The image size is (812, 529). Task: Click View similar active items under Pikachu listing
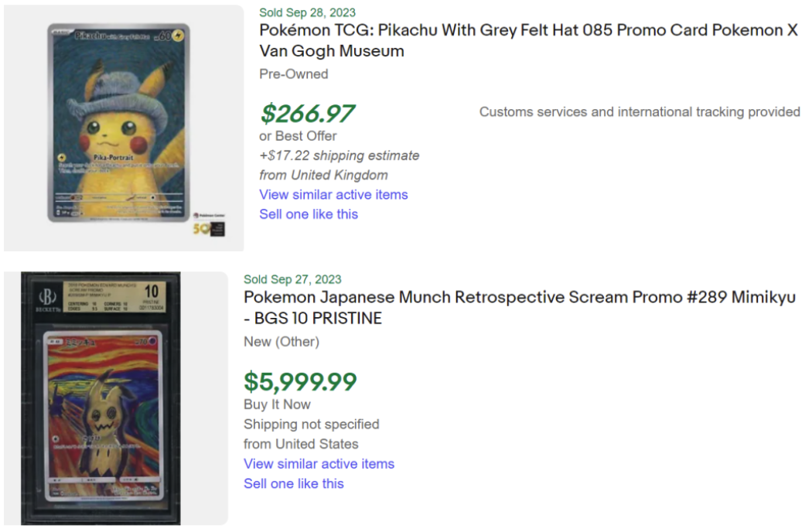(333, 195)
